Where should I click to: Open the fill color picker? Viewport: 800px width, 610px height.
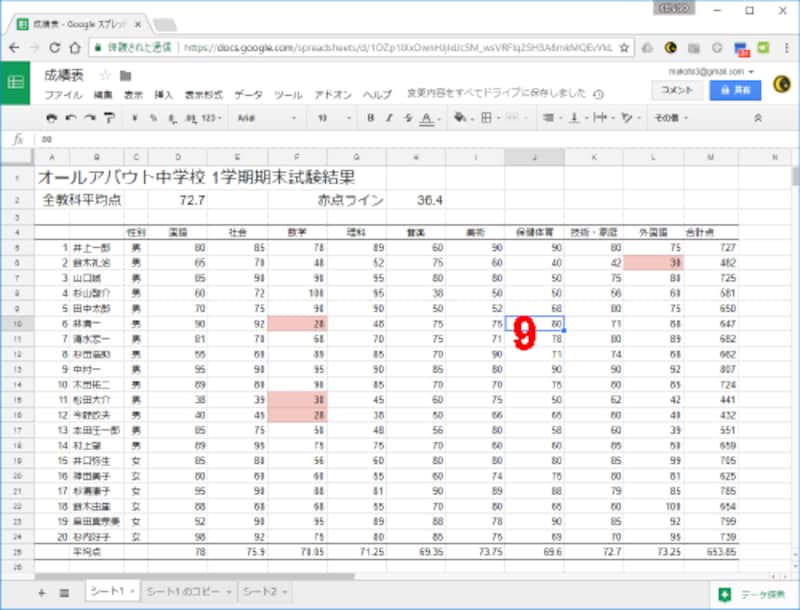coord(461,117)
